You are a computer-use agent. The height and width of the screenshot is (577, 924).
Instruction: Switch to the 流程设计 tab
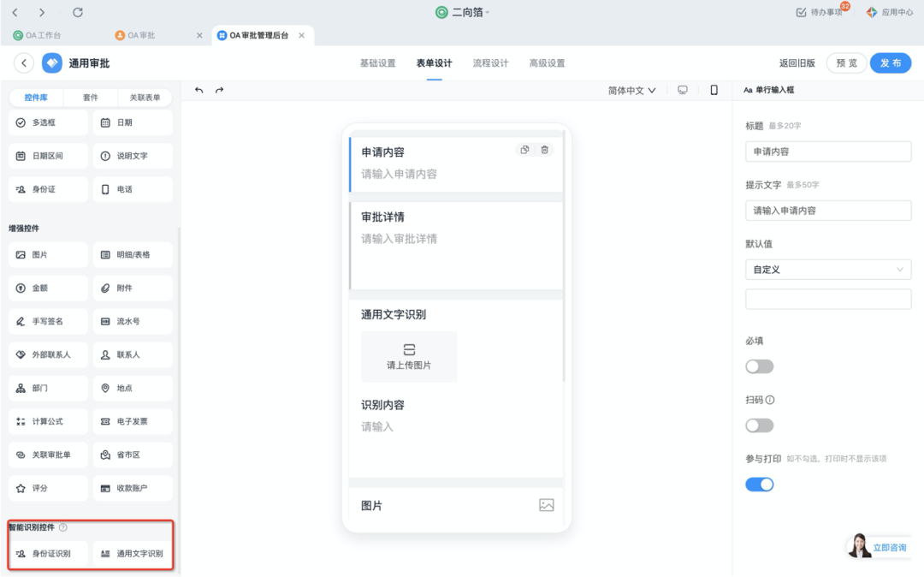[490, 63]
